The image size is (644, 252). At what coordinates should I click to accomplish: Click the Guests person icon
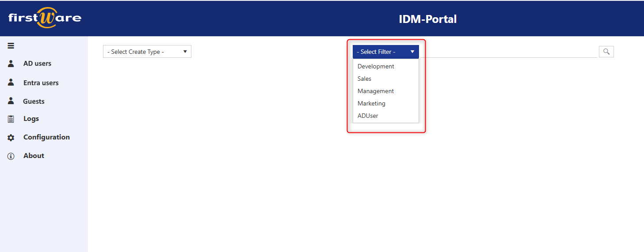tap(11, 101)
